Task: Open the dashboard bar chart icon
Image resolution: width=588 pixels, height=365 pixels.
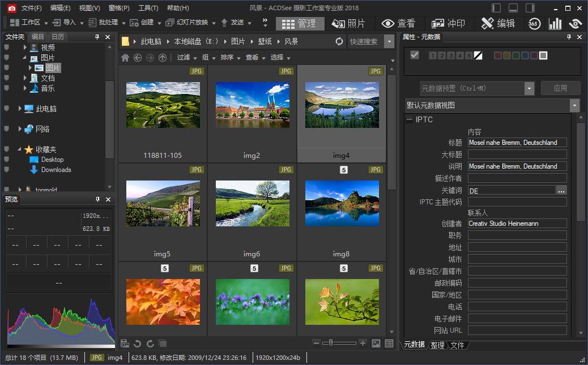Action: point(555,24)
